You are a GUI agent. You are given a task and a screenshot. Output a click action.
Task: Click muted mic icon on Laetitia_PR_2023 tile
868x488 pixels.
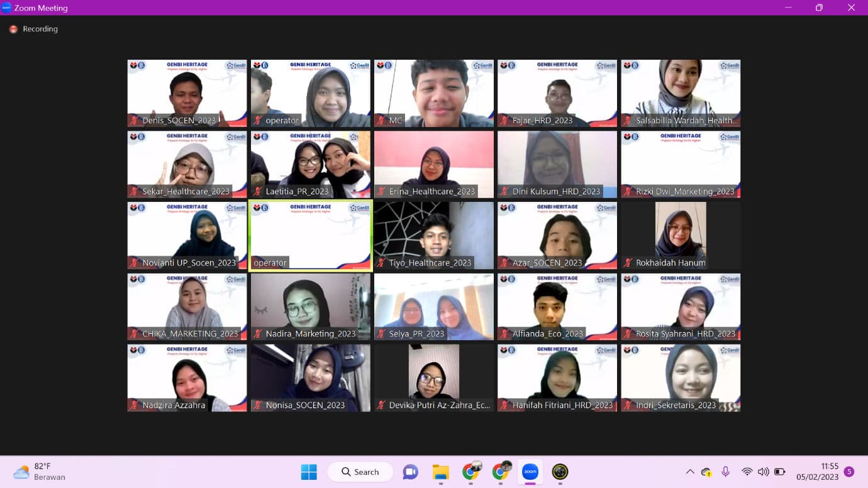pyautogui.click(x=257, y=191)
